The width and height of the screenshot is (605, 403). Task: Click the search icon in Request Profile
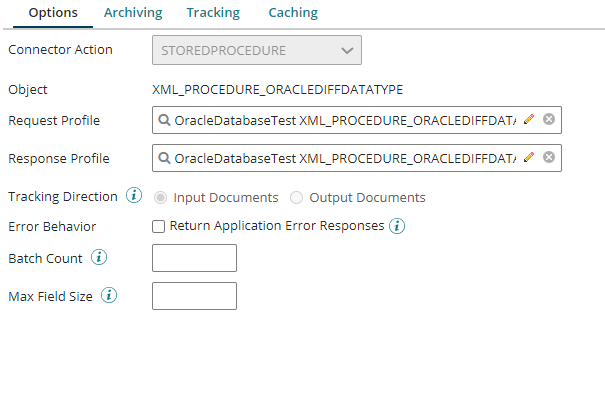coord(164,121)
